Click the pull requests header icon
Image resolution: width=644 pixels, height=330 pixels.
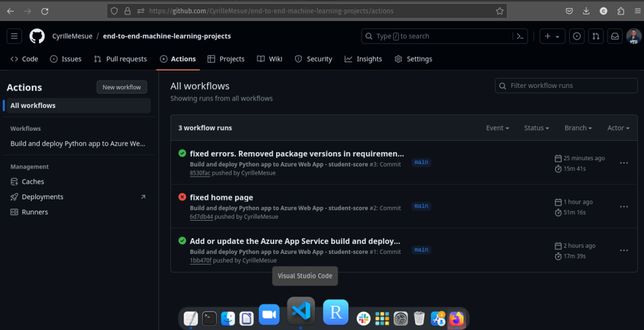596,36
